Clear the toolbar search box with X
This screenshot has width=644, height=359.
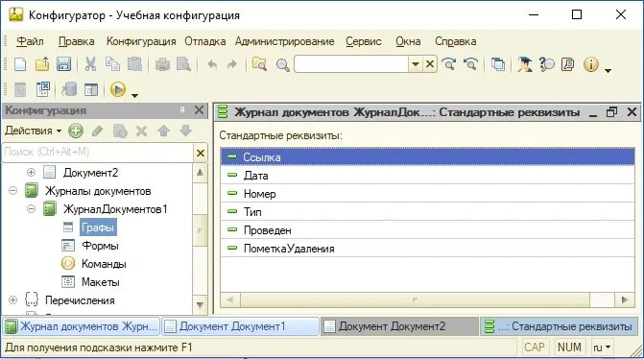pyautogui.click(x=430, y=64)
